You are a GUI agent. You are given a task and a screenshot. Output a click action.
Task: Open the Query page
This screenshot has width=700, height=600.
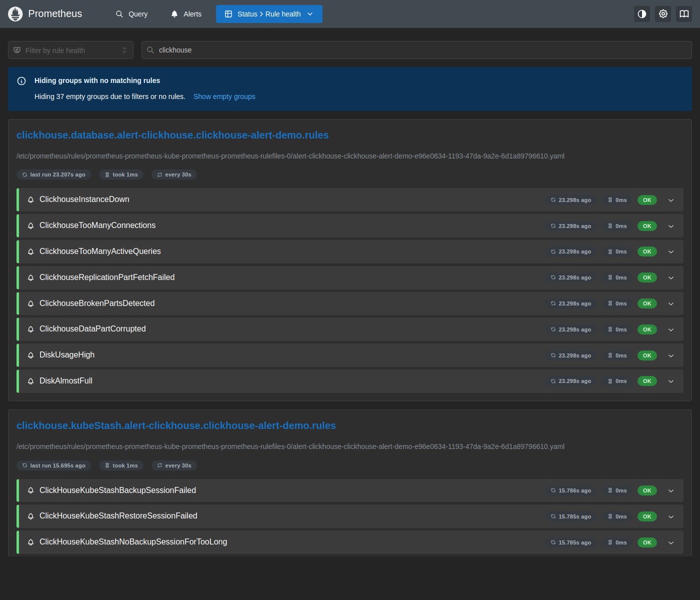132,14
